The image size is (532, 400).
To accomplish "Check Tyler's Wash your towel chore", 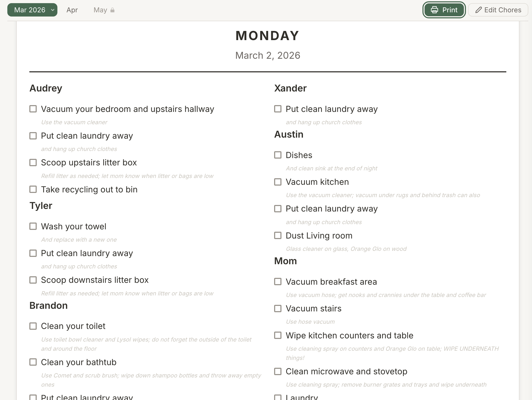I will [33, 226].
